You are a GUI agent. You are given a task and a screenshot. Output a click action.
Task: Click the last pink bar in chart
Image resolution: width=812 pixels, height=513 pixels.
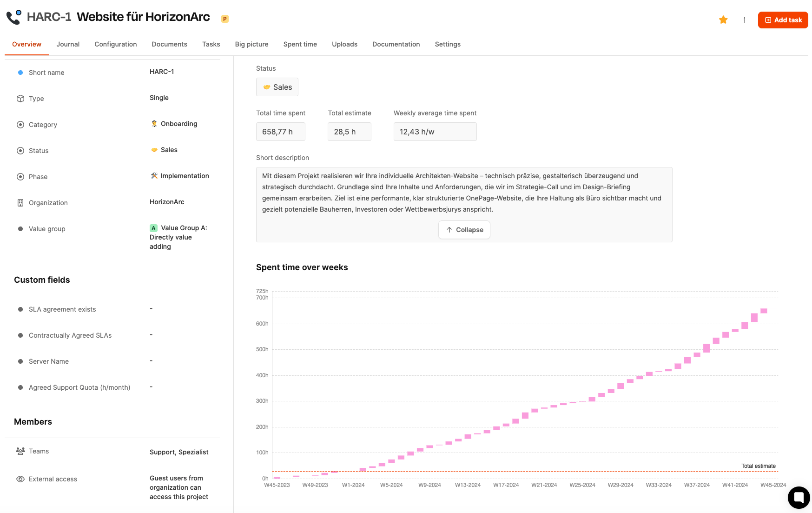pyautogui.click(x=764, y=311)
